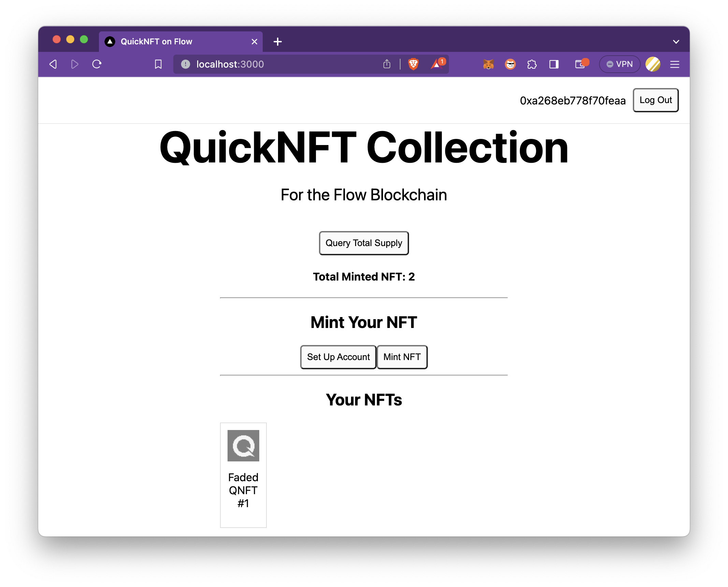
Task: Click the browser bookmarks icon
Action: coord(159,65)
